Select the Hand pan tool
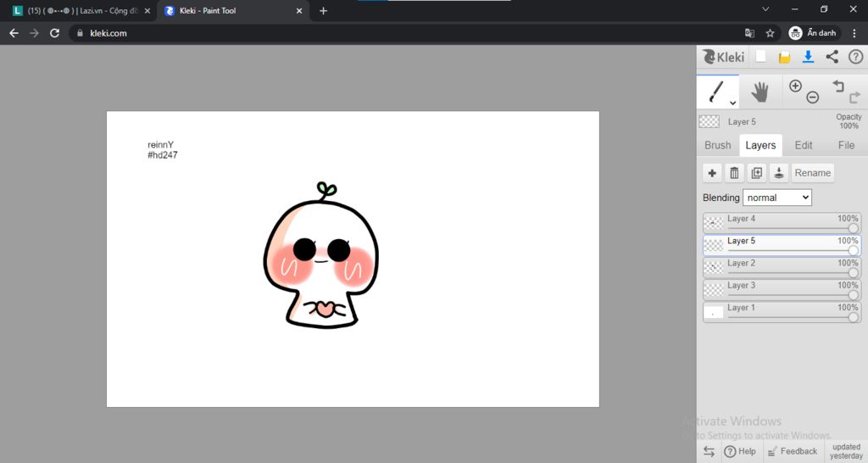The width and height of the screenshot is (868, 463). click(x=760, y=92)
